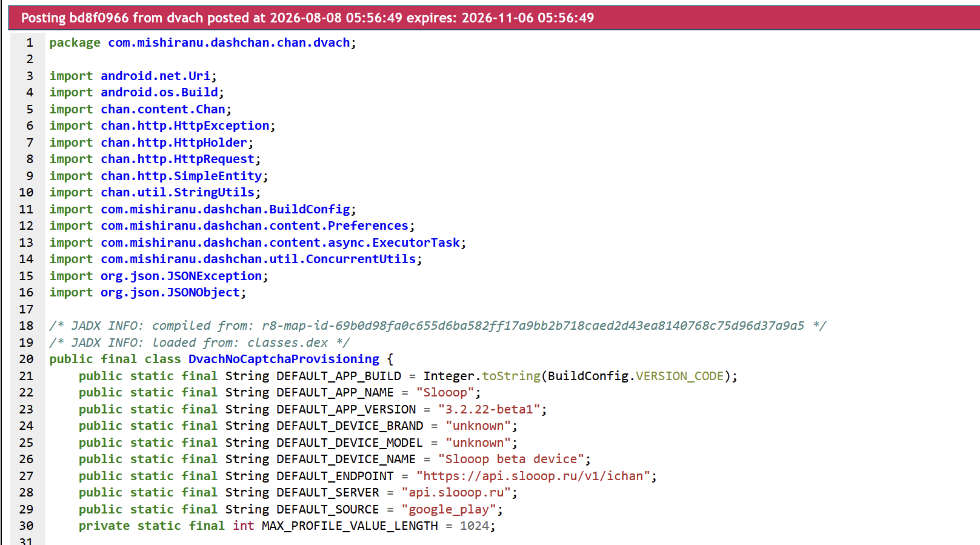Select the VERSION_CODE field reference
Image resolution: width=980 pixels, height=545 pixels.
679,376
